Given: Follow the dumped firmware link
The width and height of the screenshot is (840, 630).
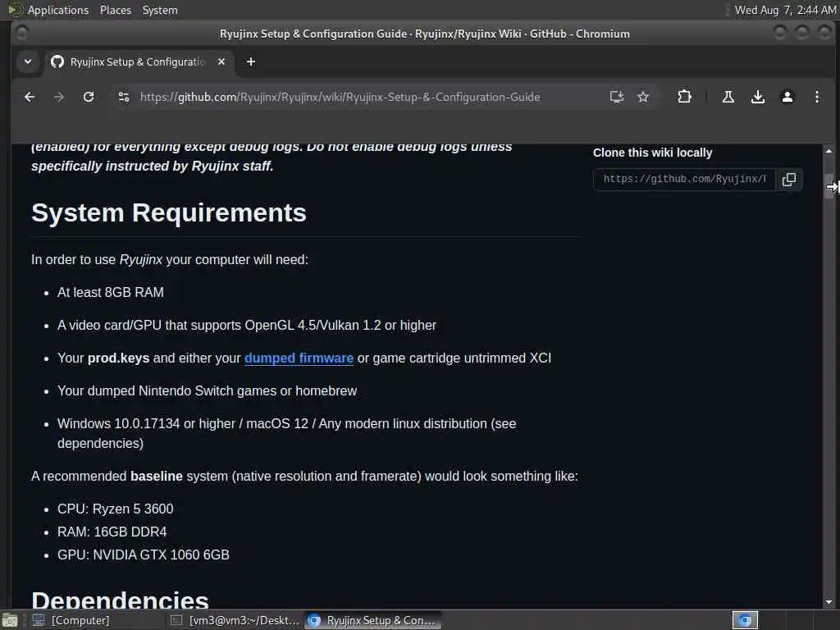Looking at the screenshot, I should (299, 358).
